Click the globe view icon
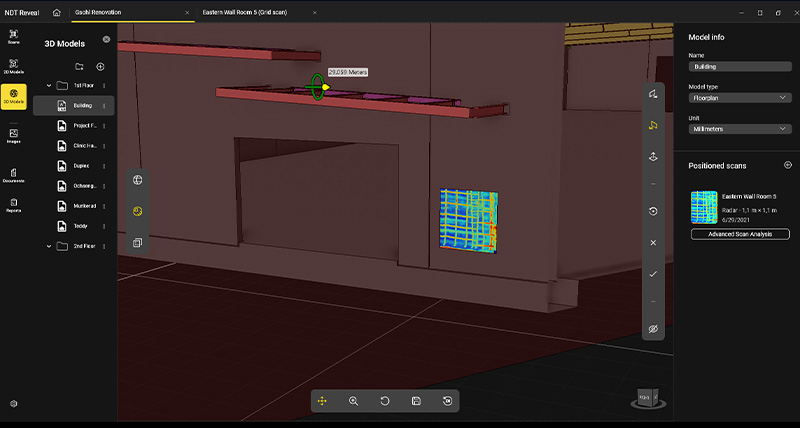 138,180
